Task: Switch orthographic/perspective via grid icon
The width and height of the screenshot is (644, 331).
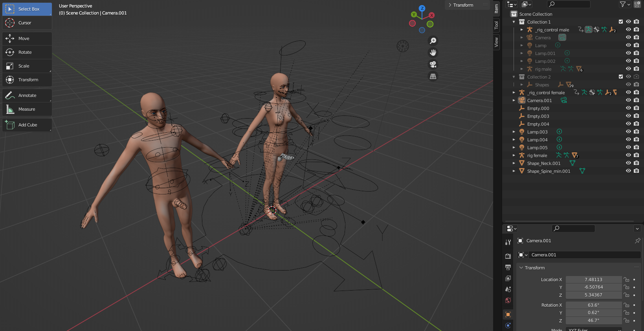Action: coord(433,76)
